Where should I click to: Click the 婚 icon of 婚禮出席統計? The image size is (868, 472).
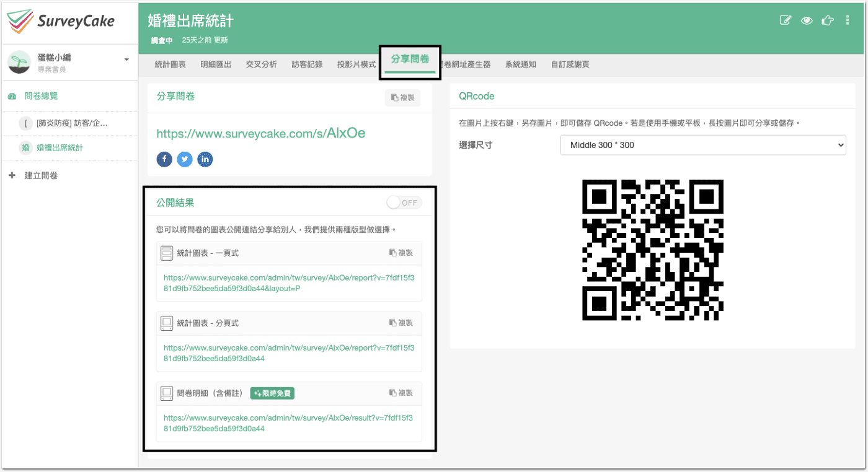(x=25, y=147)
